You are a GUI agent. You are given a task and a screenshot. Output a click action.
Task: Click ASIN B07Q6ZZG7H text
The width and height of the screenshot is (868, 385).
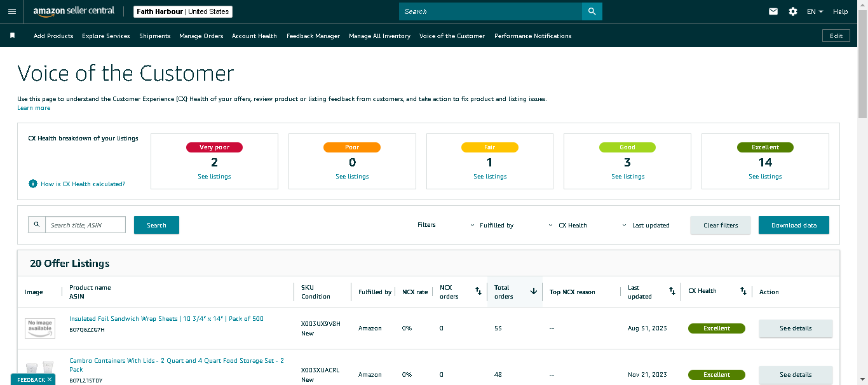click(x=87, y=330)
